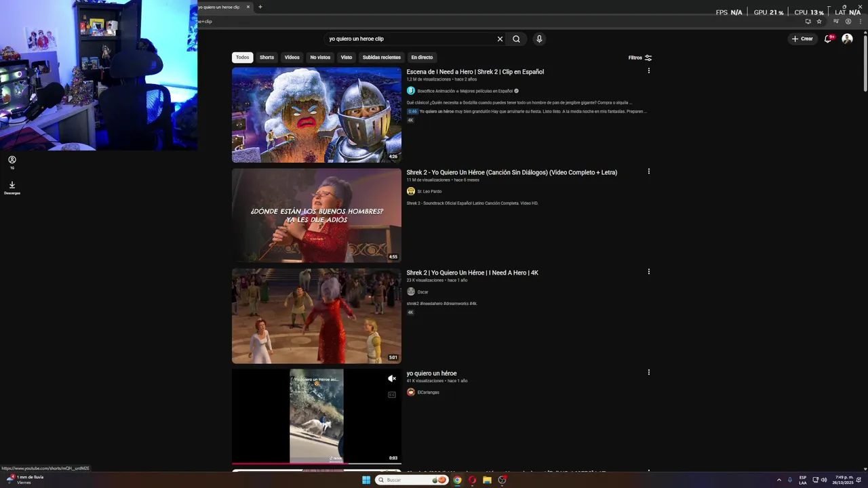Open Google Chrome from the taskbar

click(x=457, y=480)
